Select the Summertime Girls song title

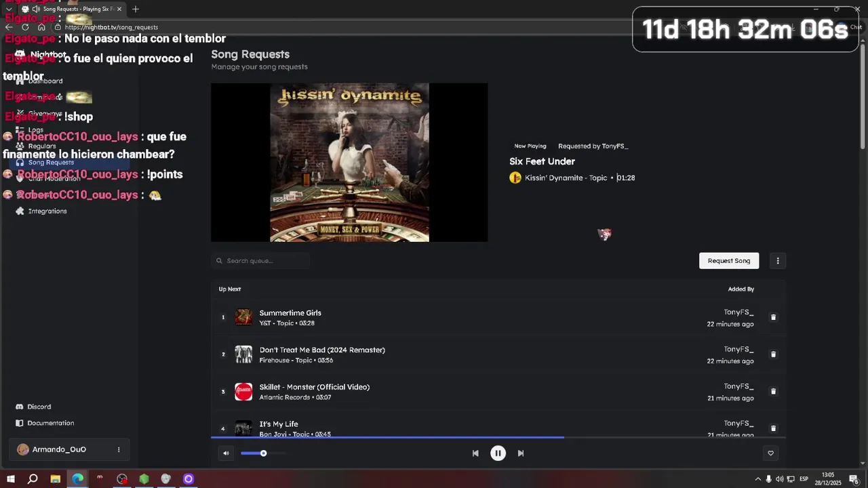(290, 313)
